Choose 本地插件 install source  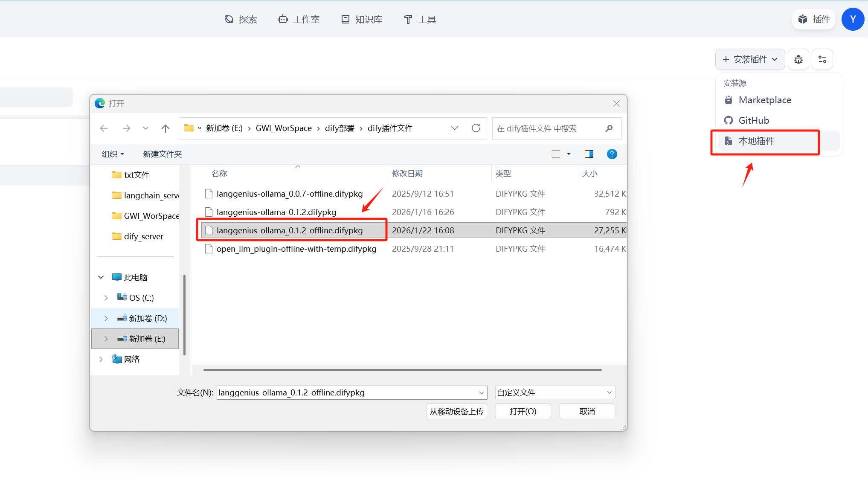tap(756, 141)
